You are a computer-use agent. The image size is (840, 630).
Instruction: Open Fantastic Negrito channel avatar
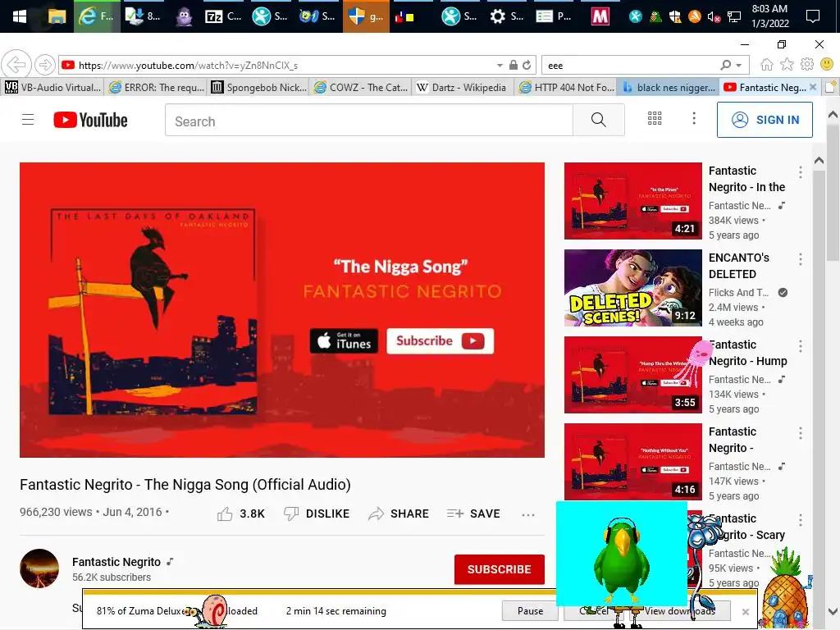point(39,568)
